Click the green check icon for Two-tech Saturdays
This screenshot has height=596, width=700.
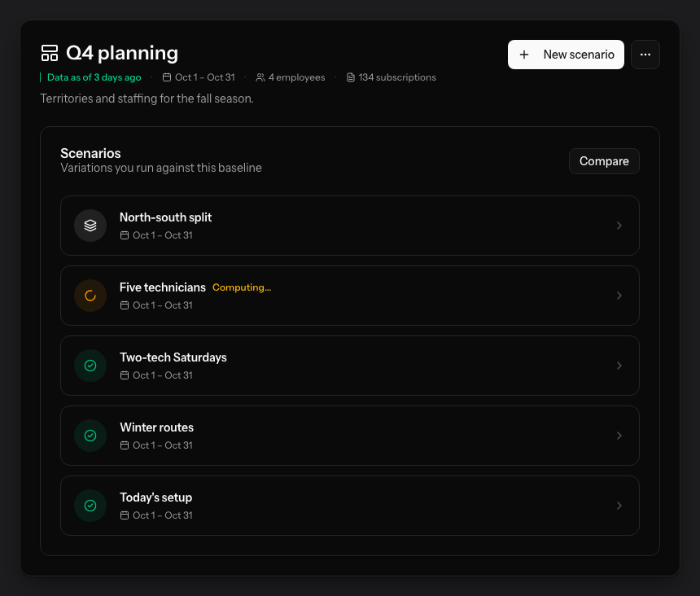coord(90,366)
